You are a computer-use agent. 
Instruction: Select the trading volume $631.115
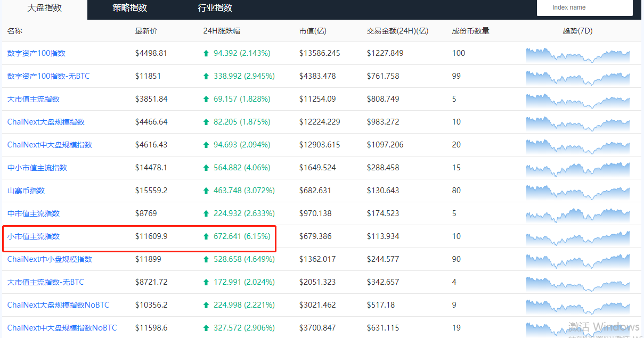[x=383, y=328]
